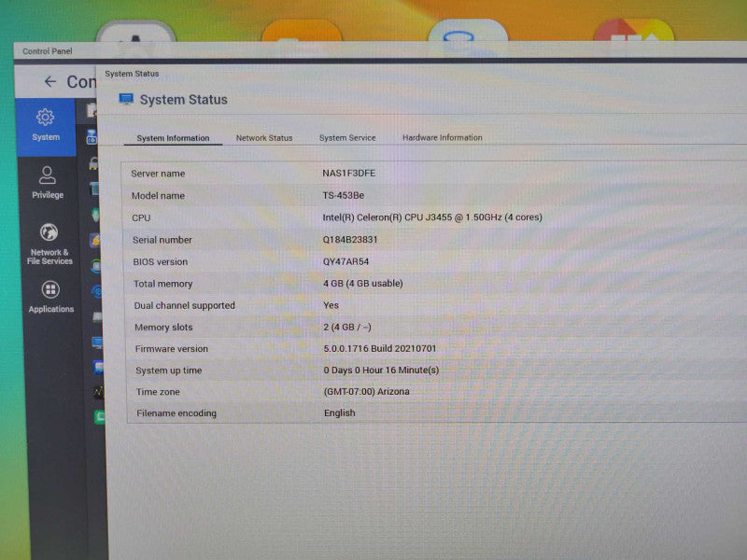Go back using the Control Panel arrow

[x=50, y=81]
